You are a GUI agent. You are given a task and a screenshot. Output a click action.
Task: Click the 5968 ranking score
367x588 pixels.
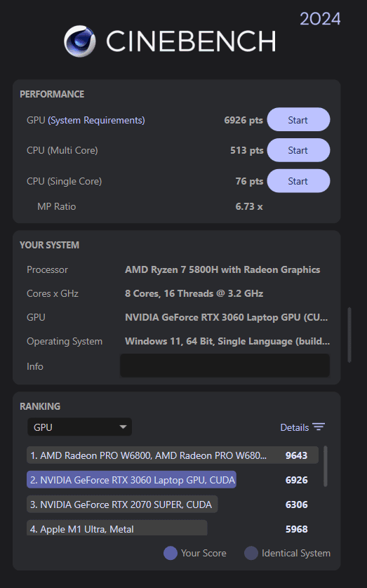click(x=297, y=529)
